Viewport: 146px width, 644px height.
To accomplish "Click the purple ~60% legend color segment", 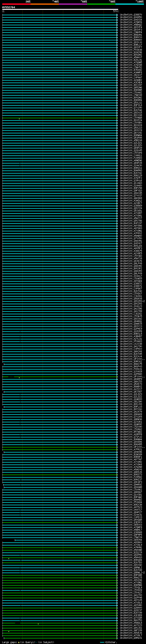I will 73,4.
